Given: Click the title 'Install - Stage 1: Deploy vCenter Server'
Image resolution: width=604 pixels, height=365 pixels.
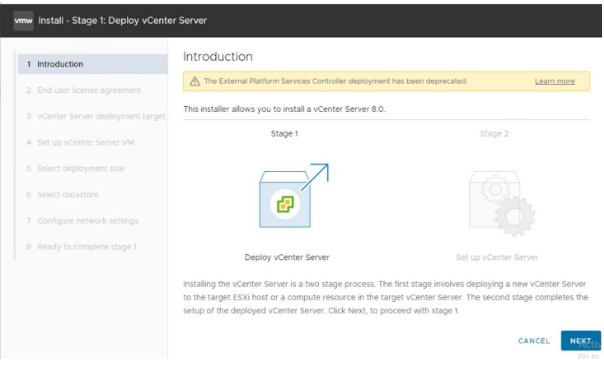Looking at the screenshot, I should click(122, 20).
